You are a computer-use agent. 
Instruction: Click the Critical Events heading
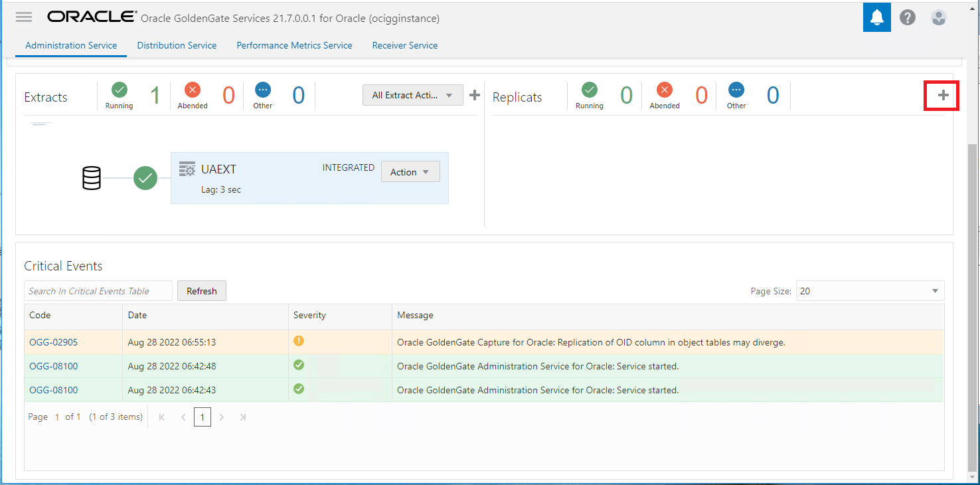tap(63, 266)
